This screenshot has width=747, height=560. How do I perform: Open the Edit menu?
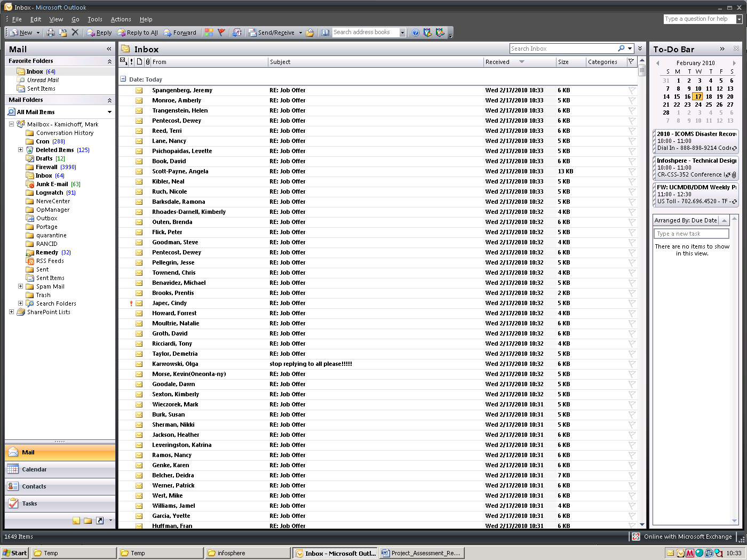[x=36, y=19]
